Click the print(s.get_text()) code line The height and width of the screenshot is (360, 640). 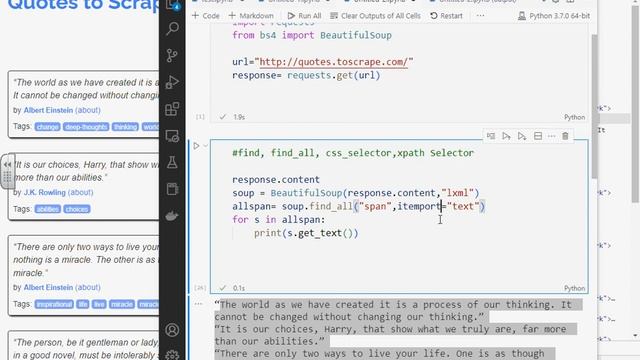tap(306, 233)
